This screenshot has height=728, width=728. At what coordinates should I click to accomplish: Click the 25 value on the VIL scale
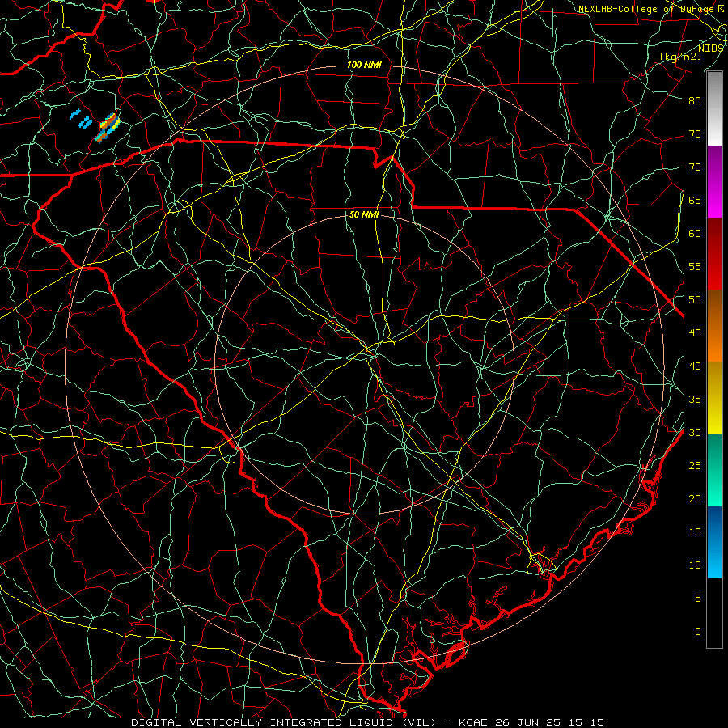[x=695, y=466]
